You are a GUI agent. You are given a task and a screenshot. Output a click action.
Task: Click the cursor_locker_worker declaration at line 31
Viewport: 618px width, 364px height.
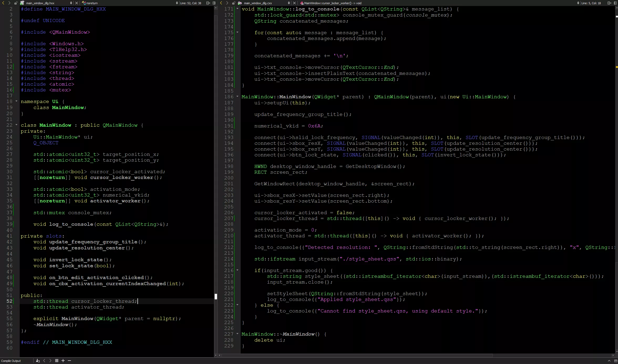98,177
